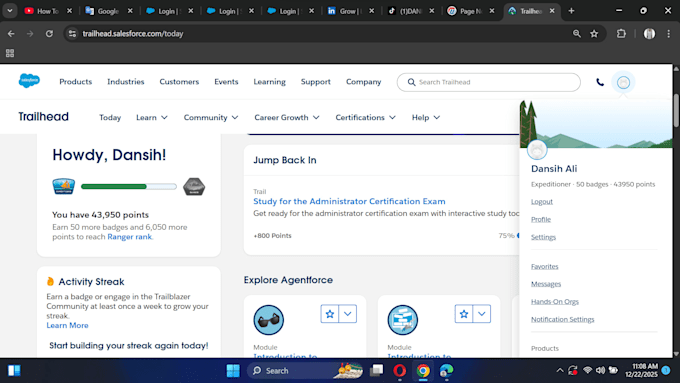This screenshot has height=383, width=680.
Task: Bookmark this page with the star icon
Action: [594, 33]
